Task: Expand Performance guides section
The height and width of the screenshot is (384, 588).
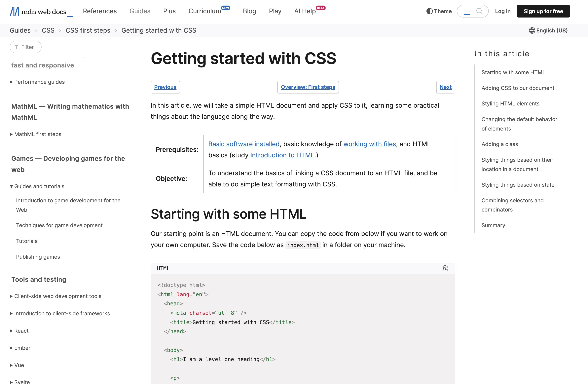Action: [x=39, y=82]
